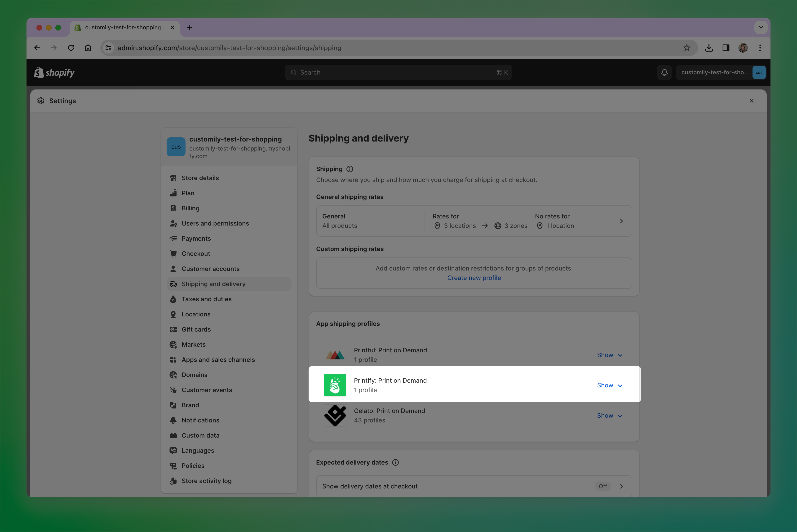Open General shipping rates chevron
The height and width of the screenshot is (532, 797).
621,221
